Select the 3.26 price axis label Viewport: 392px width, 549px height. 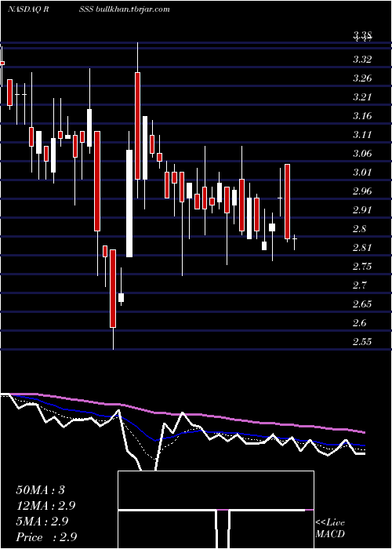pos(362,78)
